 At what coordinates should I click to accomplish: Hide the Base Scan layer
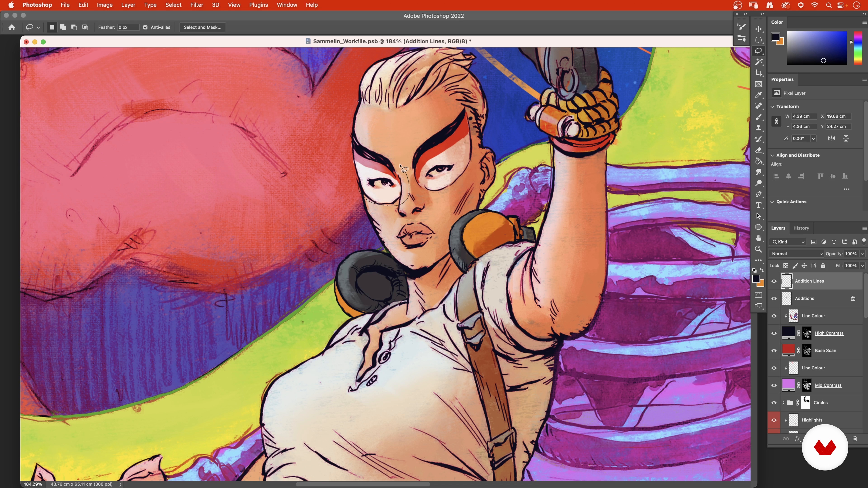[774, 351]
